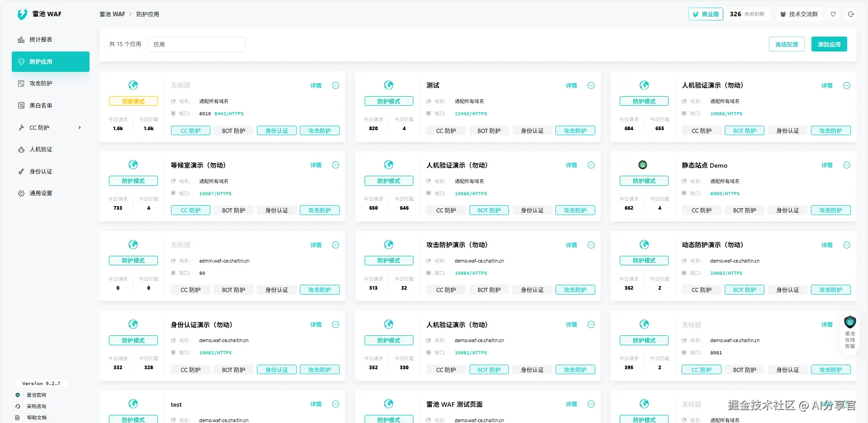
Task: Click the refresh icon at top right
Action: tap(851, 14)
